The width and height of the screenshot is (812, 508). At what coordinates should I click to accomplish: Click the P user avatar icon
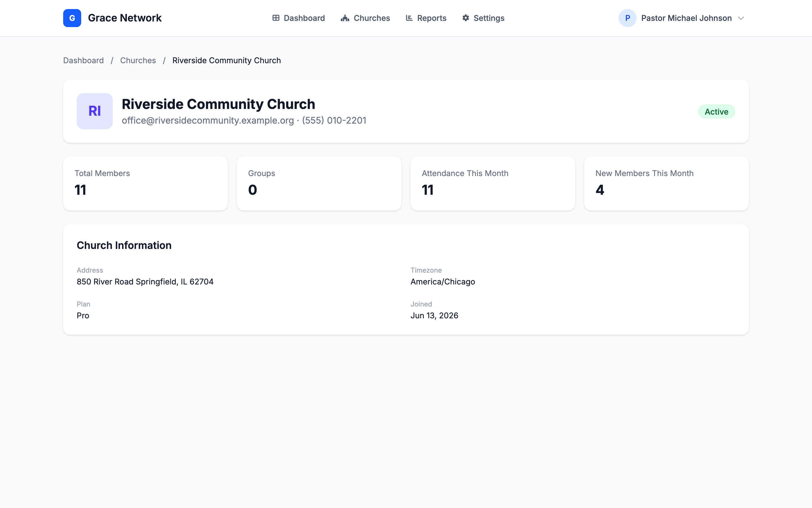[627, 18]
